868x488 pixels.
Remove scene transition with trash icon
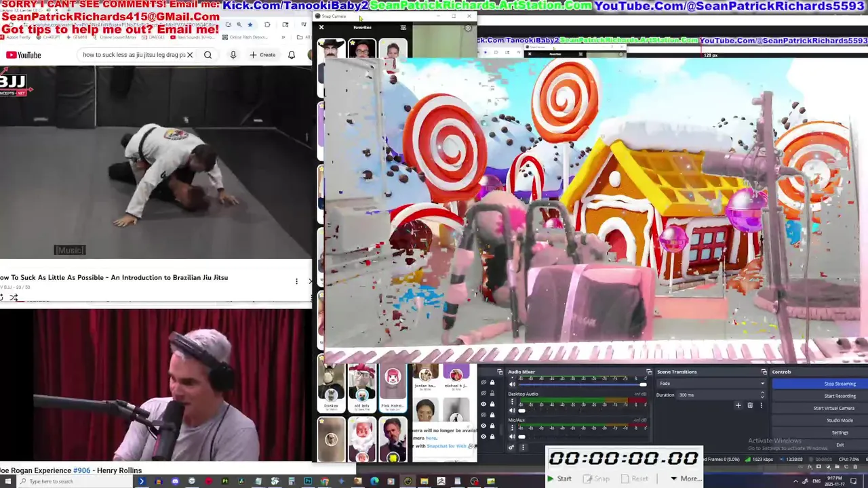pyautogui.click(x=750, y=405)
